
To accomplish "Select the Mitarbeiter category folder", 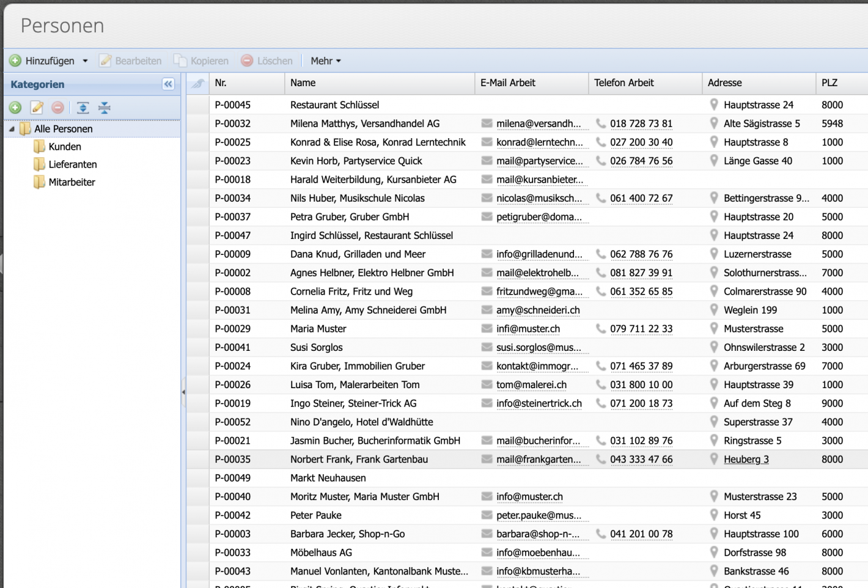I will pos(71,182).
